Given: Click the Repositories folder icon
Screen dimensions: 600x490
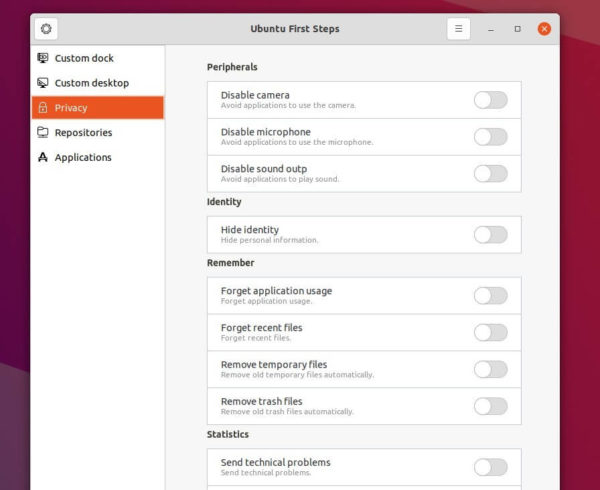Looking at the screenshot, I should pyautogui.click(x=42, y=132).
